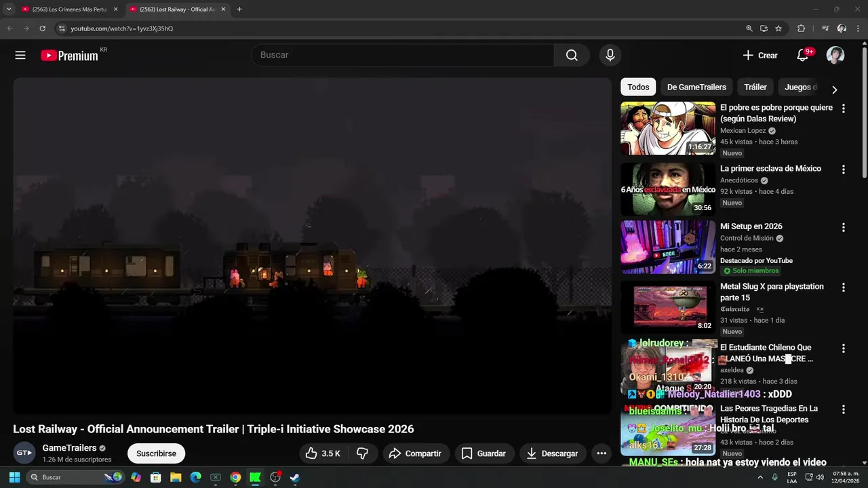Select the Tráiler filter chip
868x488 pixels.
pyautogui.click(x=755, y=87)
